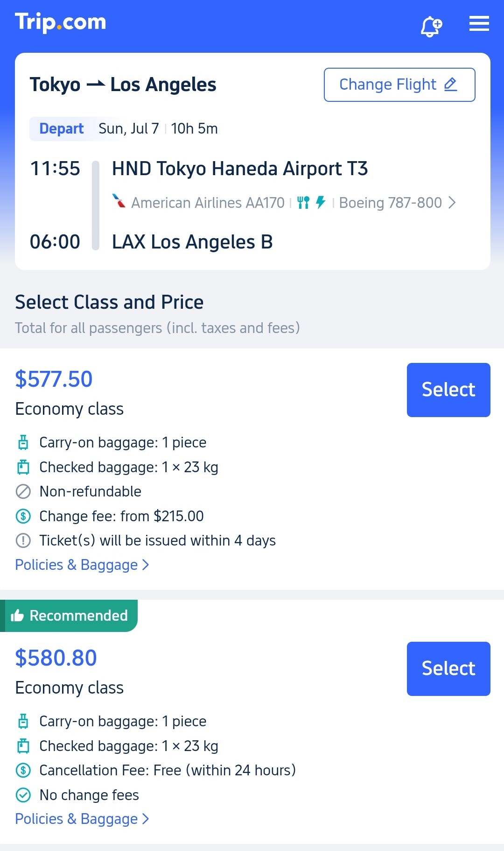Tap the $215.00 change fee dollar icon
Image resolution: width=504 pixels, height=851 pixels.
click(x=23, y=516)
